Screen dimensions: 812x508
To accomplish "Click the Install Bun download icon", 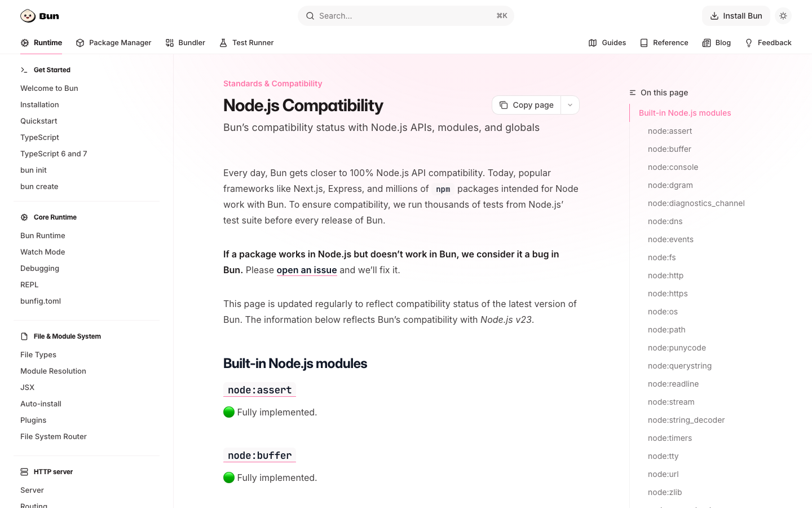I will [714, 16].
